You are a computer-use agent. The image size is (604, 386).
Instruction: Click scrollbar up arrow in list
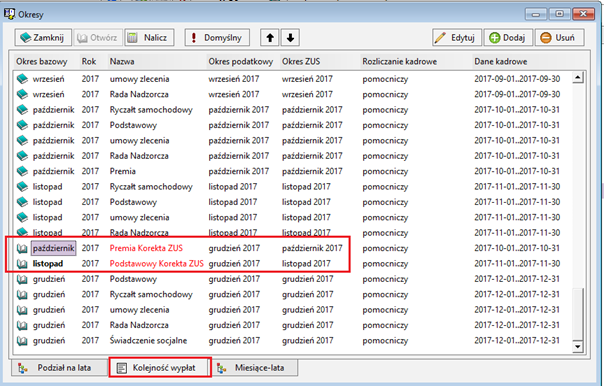tap(577, 78)
